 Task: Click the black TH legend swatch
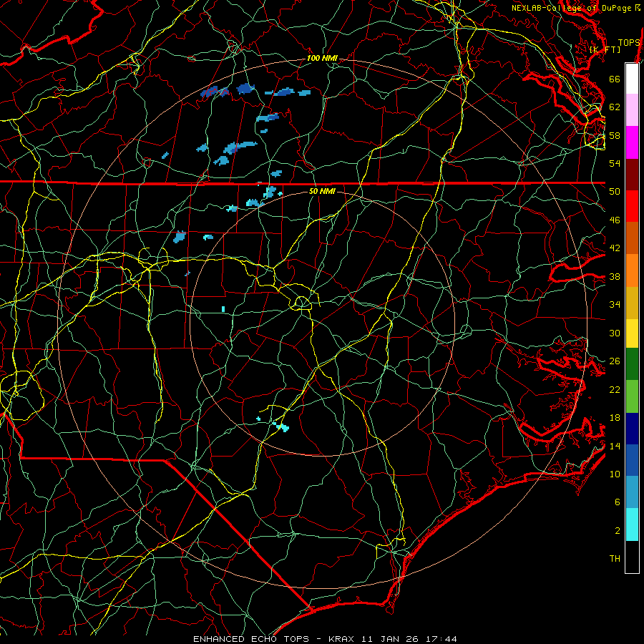pos(632,557)
